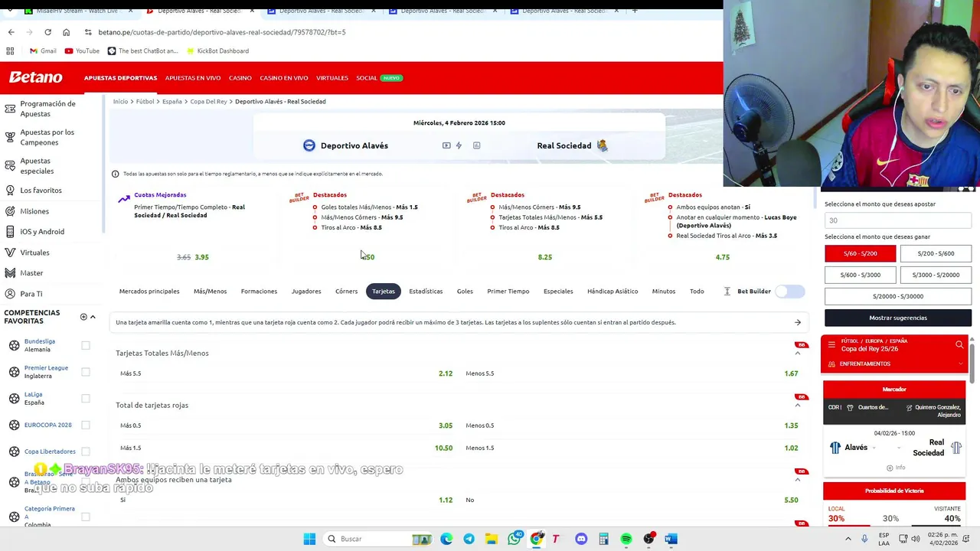
Task: Open Microsoft Word from the taskbar
Action: [671, 539]
